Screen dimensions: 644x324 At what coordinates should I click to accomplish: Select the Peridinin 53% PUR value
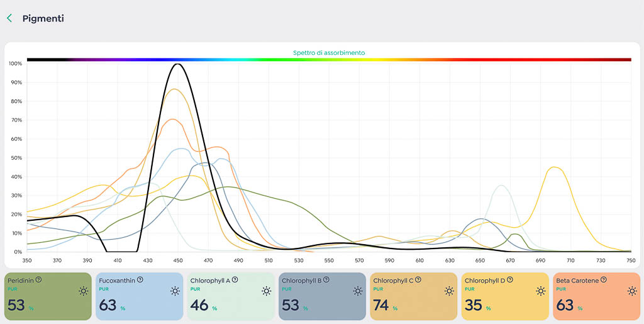[16, 306]
